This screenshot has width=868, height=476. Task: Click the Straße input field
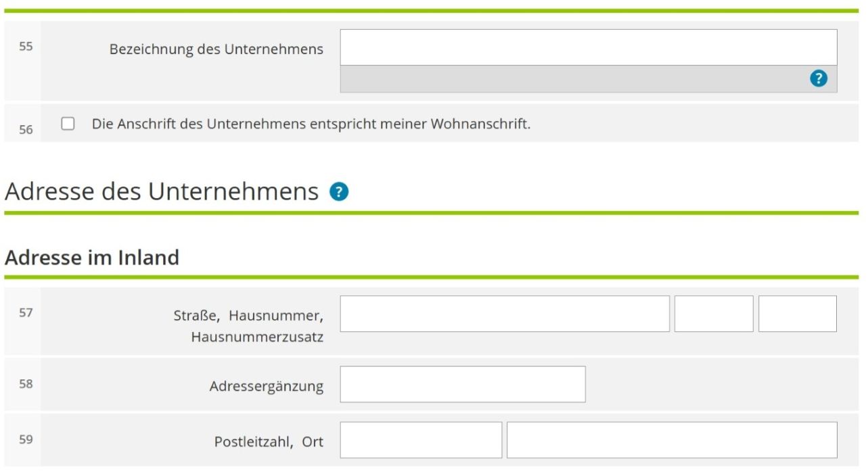click(505, 314)
